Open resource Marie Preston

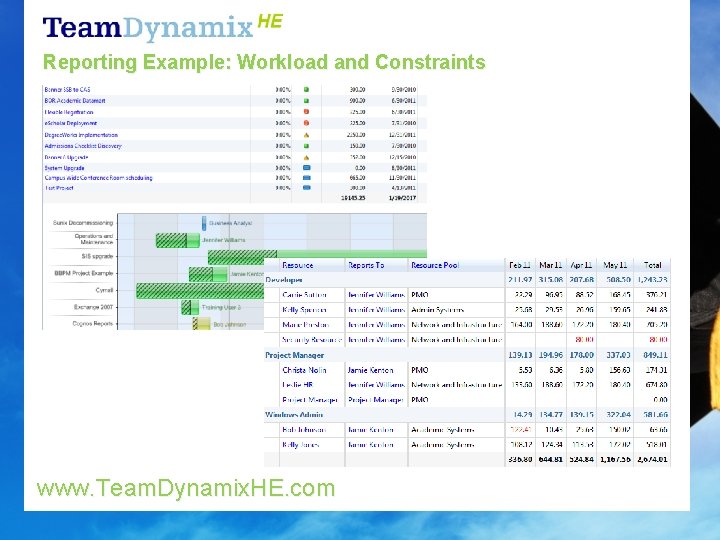(305, 325)
